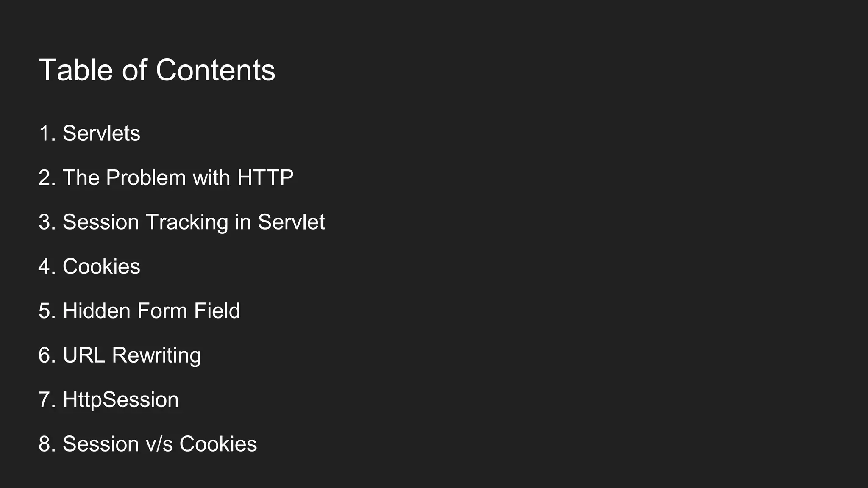Click the word Problem in item two
Viewport: 868px width, 488px height.
point(146,177)
